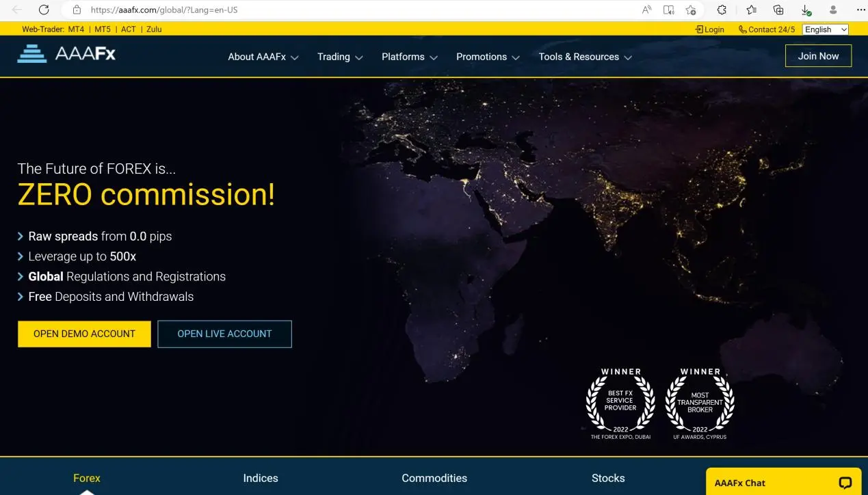
Task: Click the browser back arrow
Action: (x=17, y=10)
